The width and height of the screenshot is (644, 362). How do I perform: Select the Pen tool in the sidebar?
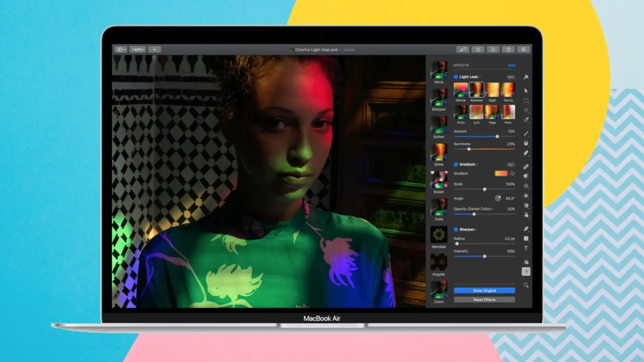(526, 229)
